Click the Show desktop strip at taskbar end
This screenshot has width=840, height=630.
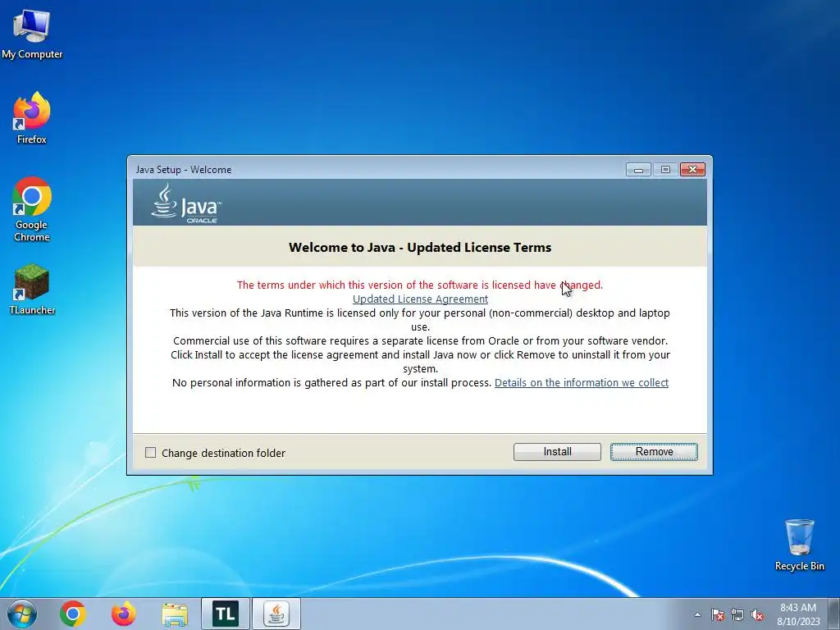[x=836, y=614]
